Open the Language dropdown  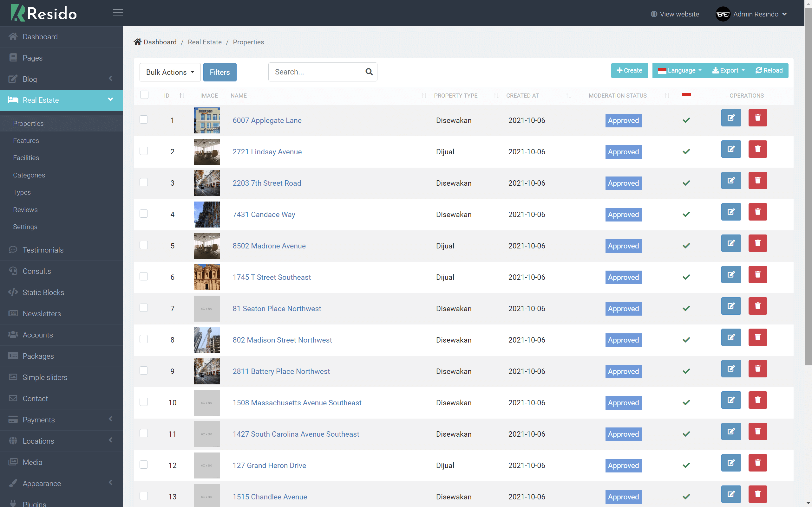[x=679, y=70]
